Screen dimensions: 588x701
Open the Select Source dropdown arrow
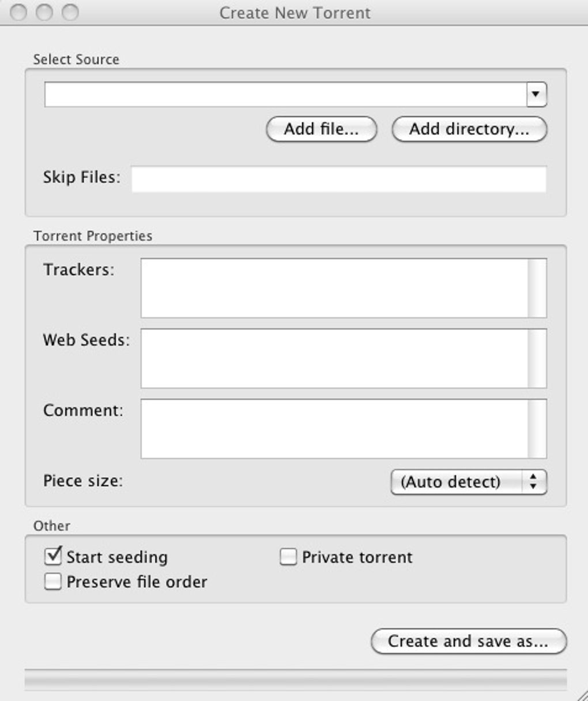click(x=536, y=94)
